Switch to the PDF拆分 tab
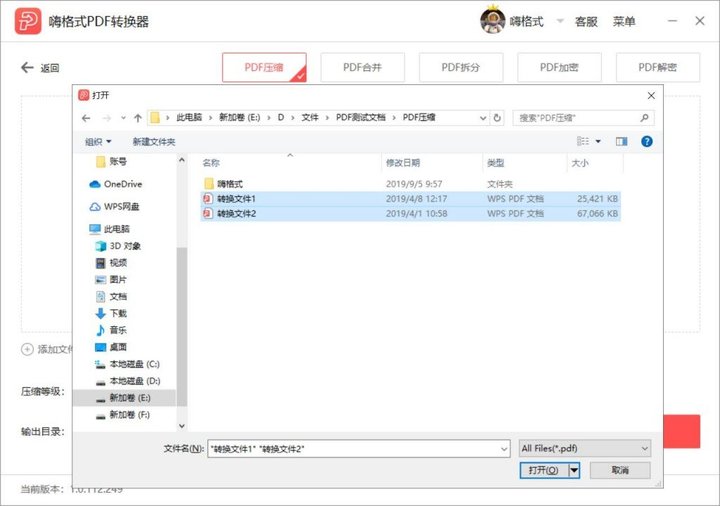Image resolution: width=720 pixels, height=506 pixels. 461,67
